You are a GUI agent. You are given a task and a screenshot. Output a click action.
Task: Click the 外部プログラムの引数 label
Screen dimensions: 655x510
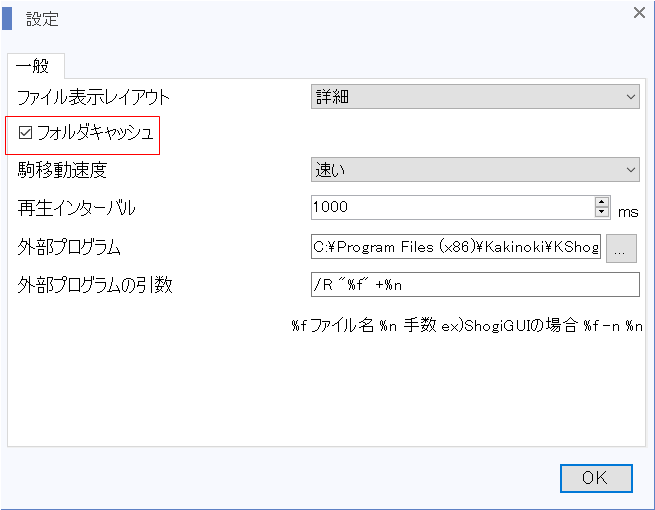(x=95, y=285)
